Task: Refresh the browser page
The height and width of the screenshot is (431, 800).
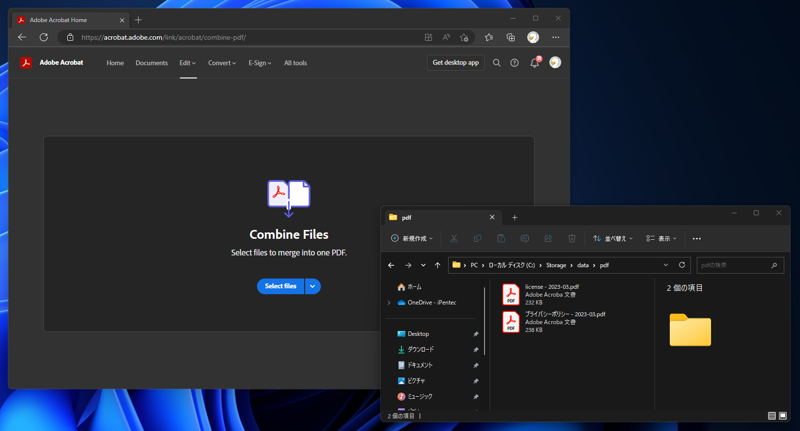Action: point(43,37)
